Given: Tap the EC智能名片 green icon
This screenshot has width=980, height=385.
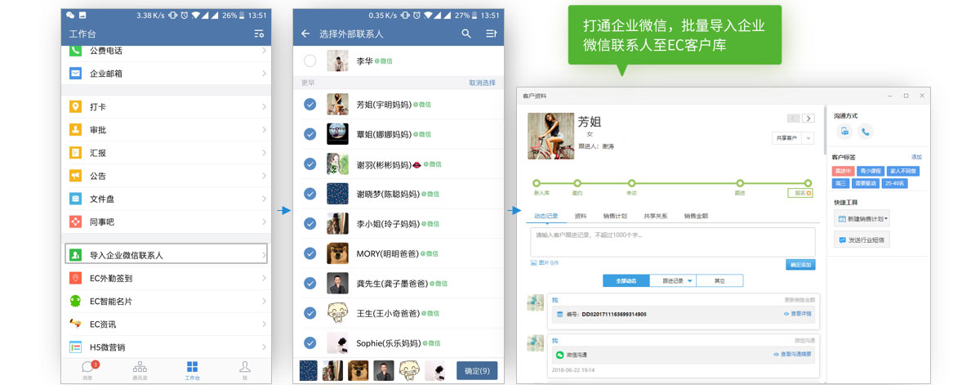Looking at the screenshot, I should (75, 301).
